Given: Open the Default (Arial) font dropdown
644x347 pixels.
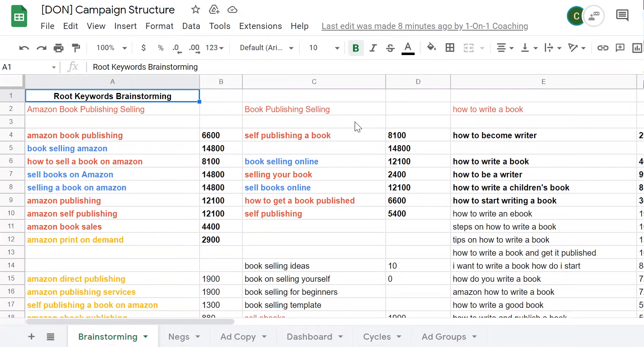Looking at the screenshot, I should coord(266,48).
